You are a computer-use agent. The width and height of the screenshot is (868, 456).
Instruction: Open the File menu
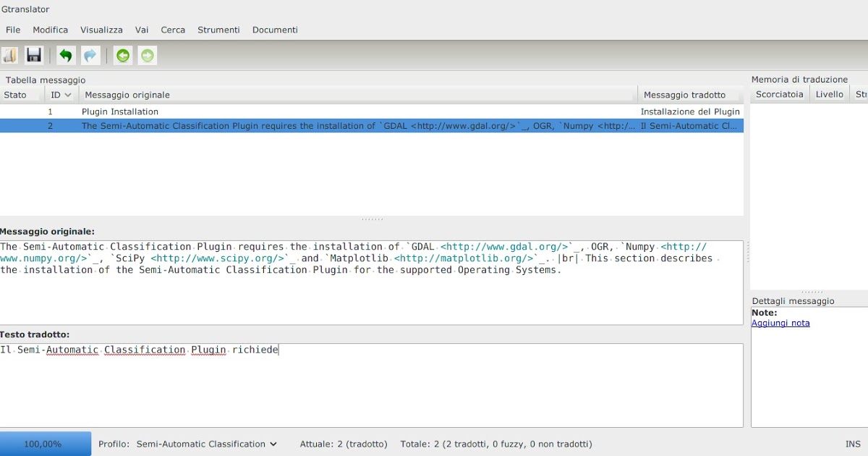[13, 30]
